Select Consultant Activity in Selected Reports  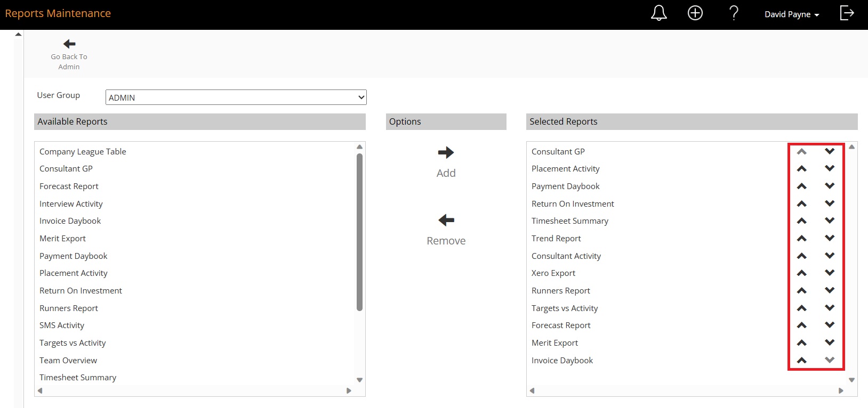(x=566, y=256)
